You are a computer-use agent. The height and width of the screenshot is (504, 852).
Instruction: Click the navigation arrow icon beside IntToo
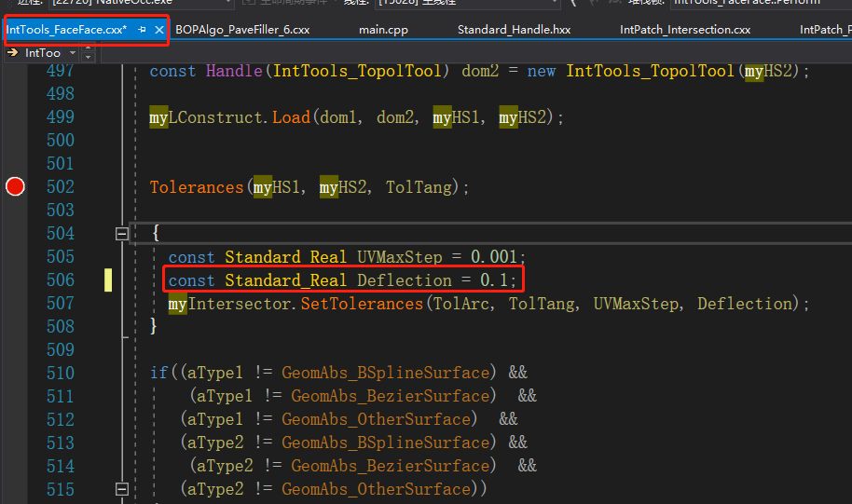[x=12, y=53]
